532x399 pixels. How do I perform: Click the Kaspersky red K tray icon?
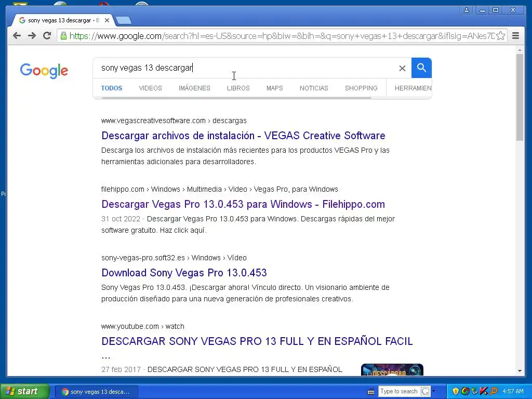484,391
